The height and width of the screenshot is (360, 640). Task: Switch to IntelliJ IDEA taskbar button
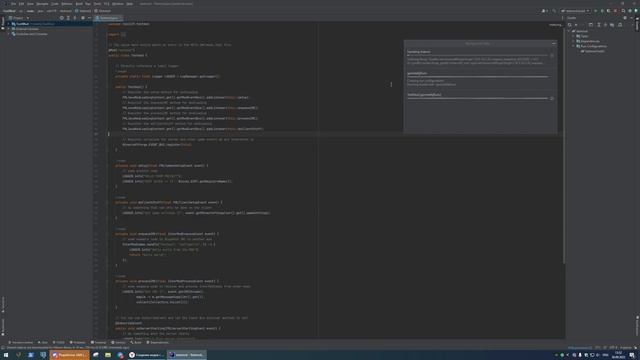187,355
